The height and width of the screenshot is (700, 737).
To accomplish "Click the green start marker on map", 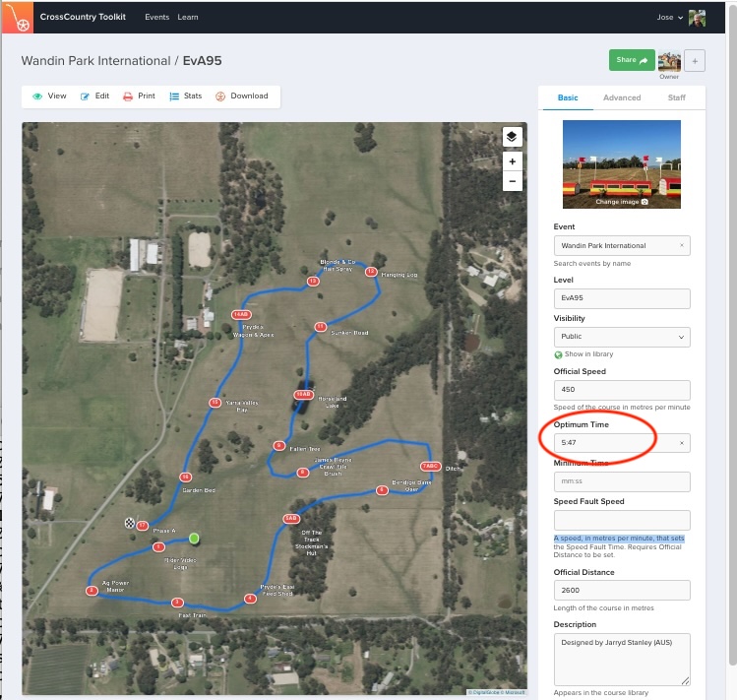I will point(194,539).
